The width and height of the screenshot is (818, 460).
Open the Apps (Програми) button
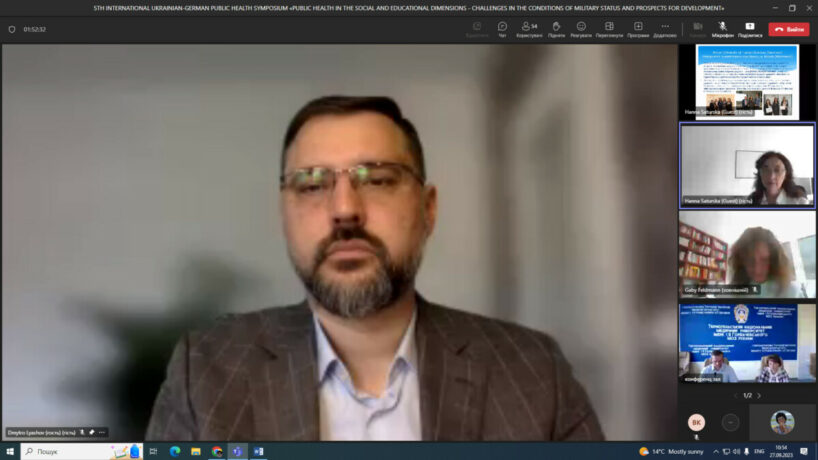pos(638,29)
